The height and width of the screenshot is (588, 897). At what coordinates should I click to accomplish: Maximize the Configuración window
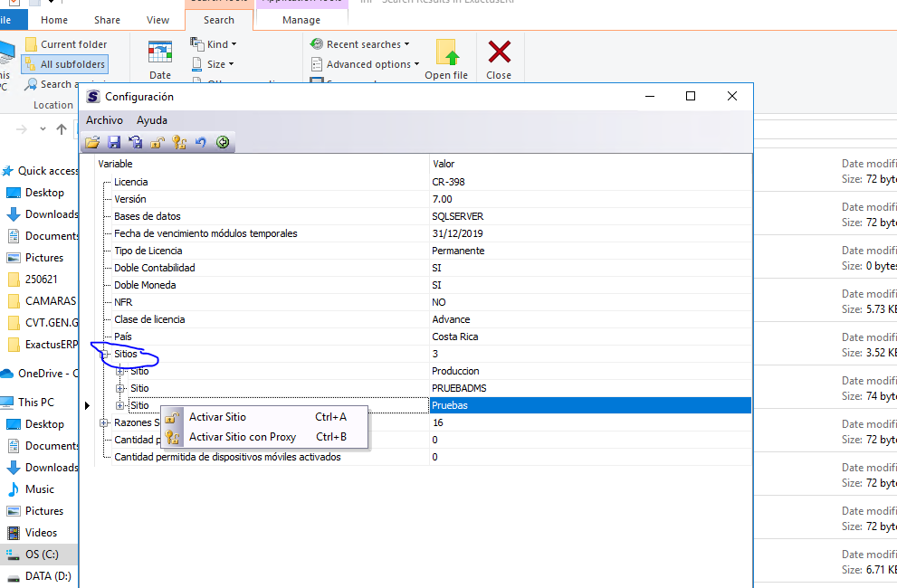click(691, 96)
